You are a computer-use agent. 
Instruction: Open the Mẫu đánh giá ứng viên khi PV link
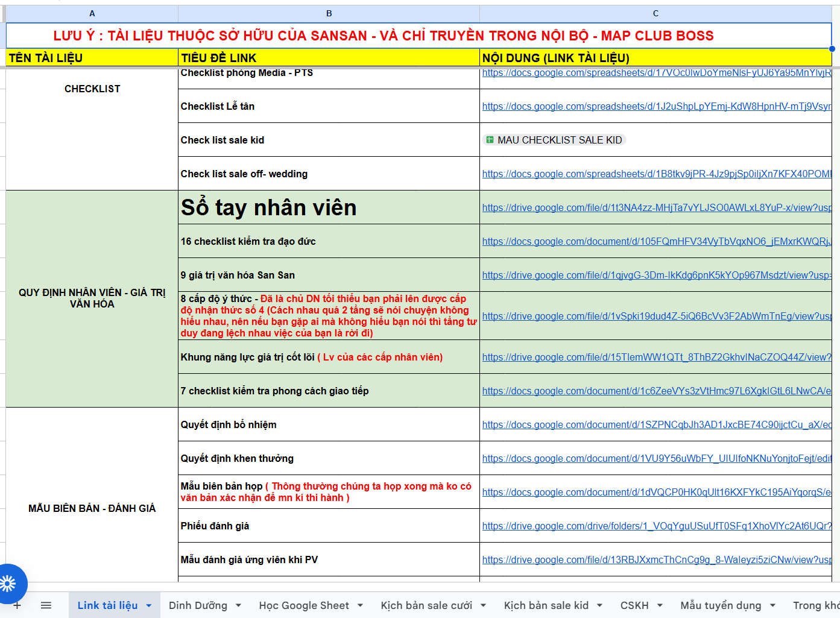(x=657, y=560)
